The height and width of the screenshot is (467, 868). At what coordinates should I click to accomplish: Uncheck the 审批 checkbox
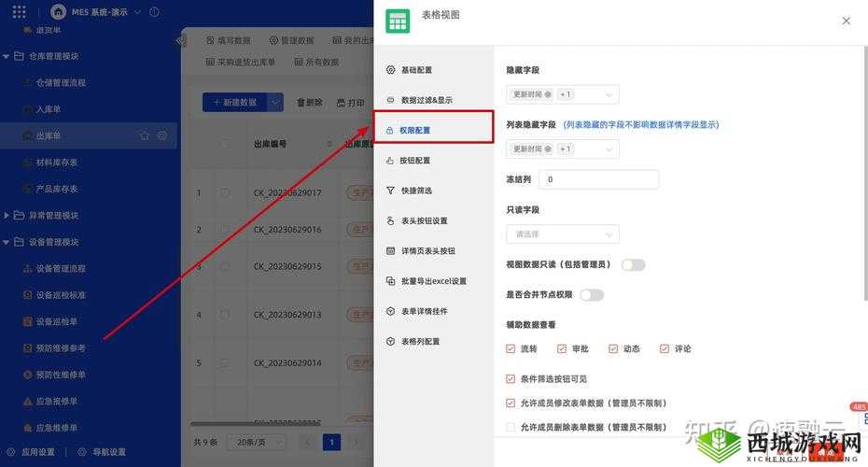coord(562,349)
